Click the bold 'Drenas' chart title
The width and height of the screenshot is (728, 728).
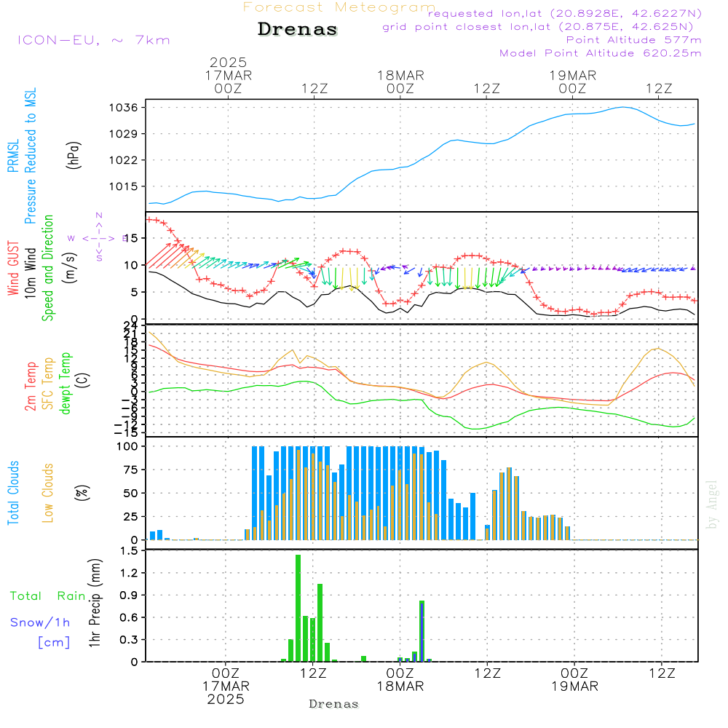[x=298, y=29]
